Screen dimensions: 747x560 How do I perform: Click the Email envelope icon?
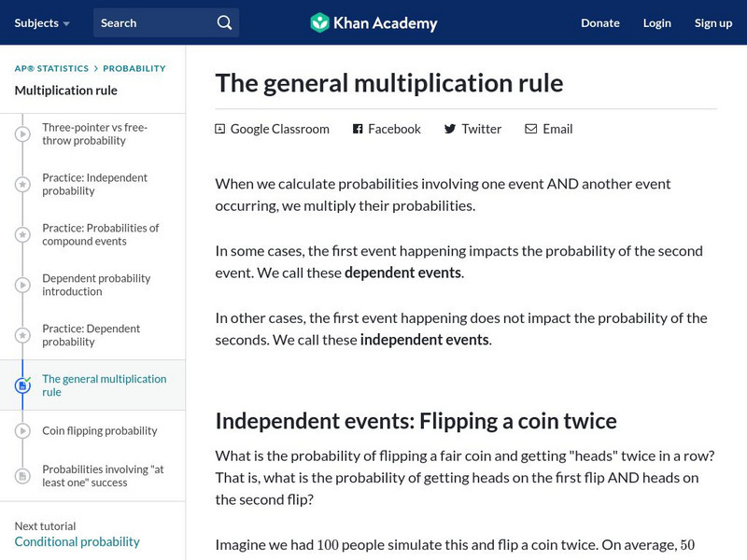pyautogui.click(x=531, y=129)
